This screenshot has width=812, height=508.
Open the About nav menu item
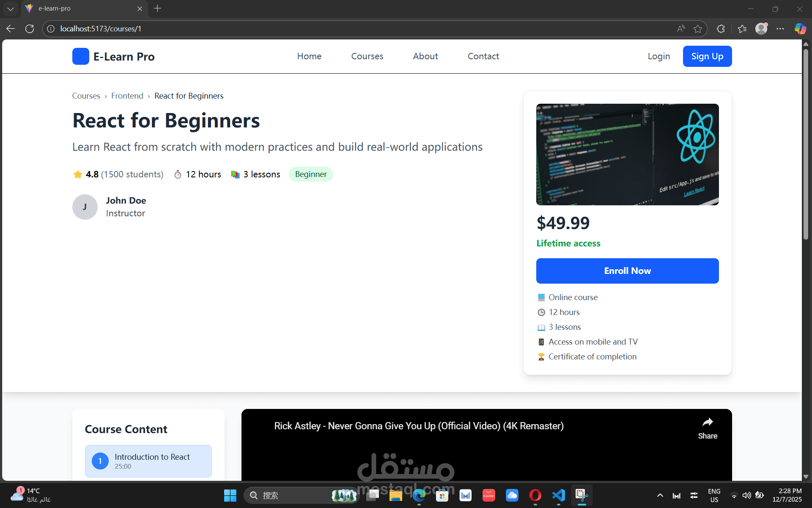425,56
